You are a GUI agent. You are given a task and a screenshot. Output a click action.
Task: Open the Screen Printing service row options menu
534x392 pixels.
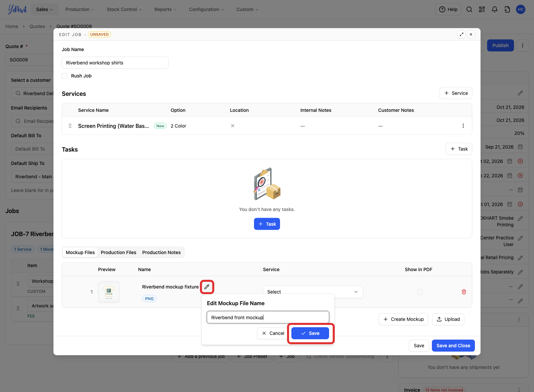click(463, 126)
